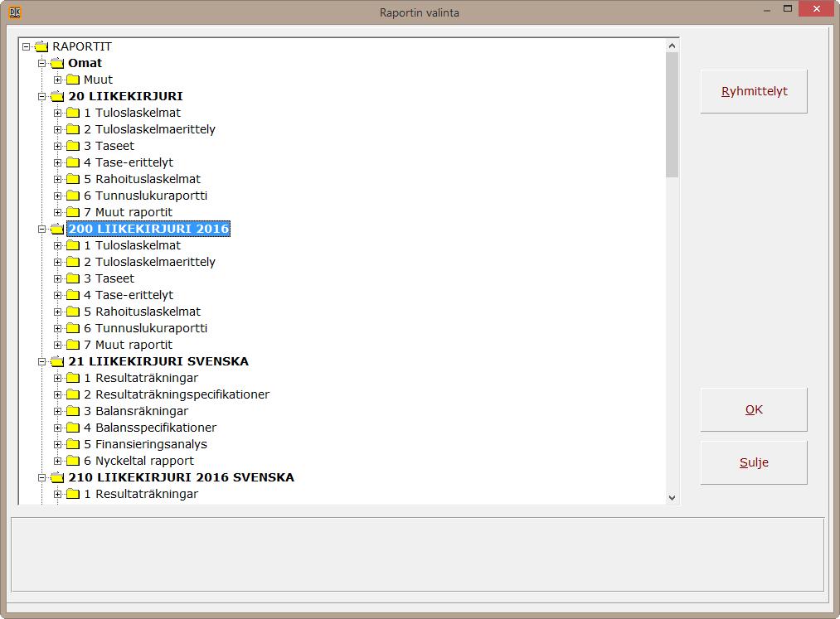Screen dimensions: 840x619
Task: Click the Muut folder icon
Action: [x=73, y=80]
